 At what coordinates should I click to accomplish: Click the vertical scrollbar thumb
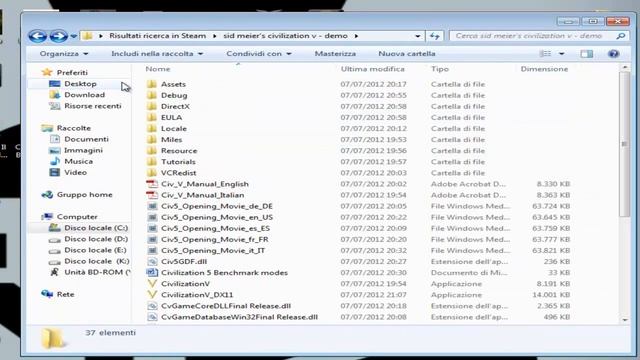tap(624, 144)
